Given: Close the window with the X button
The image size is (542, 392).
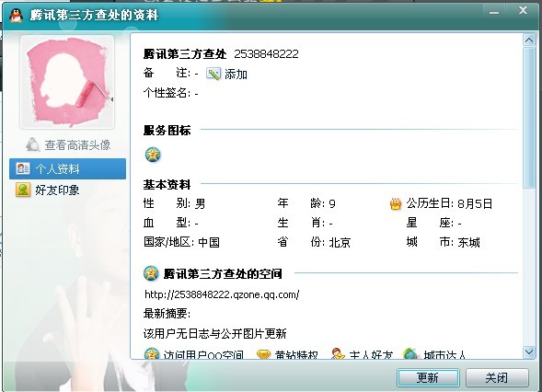Looking at the screenshot, I should pos(523,11).
